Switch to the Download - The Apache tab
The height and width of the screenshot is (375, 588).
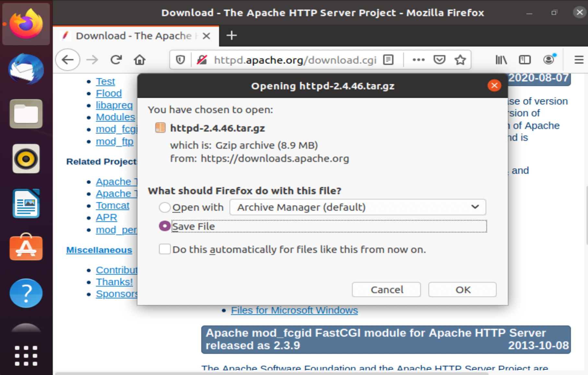pos(136,36)
